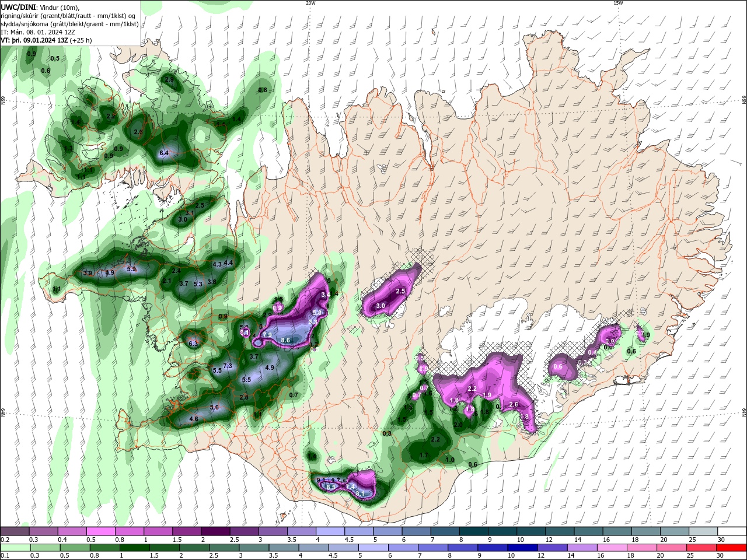Click the 1.7 precipitation value
The height and width of the screenshot is (560, 747).
[424, 456]
